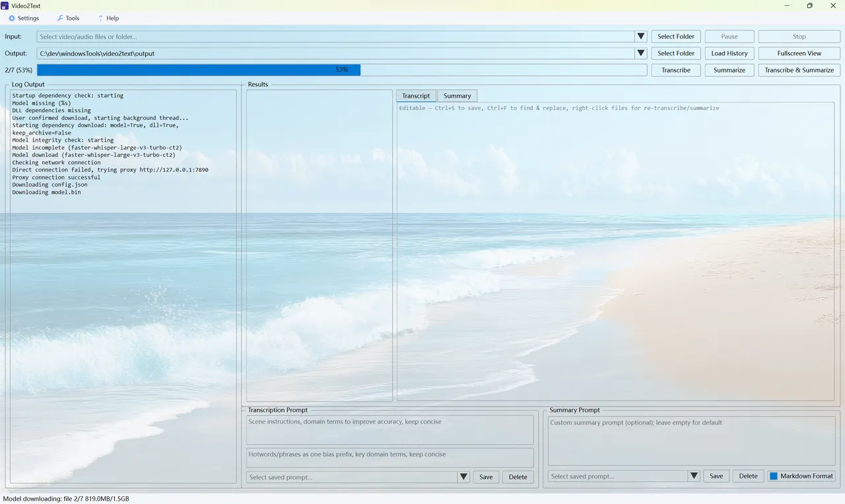Click the Transcribe button

point(676,70)
